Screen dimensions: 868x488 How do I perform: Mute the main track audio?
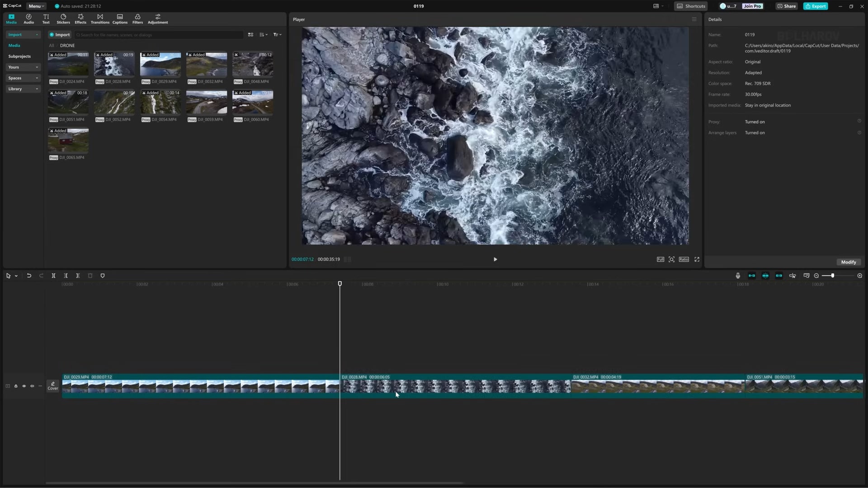[32, 386]
